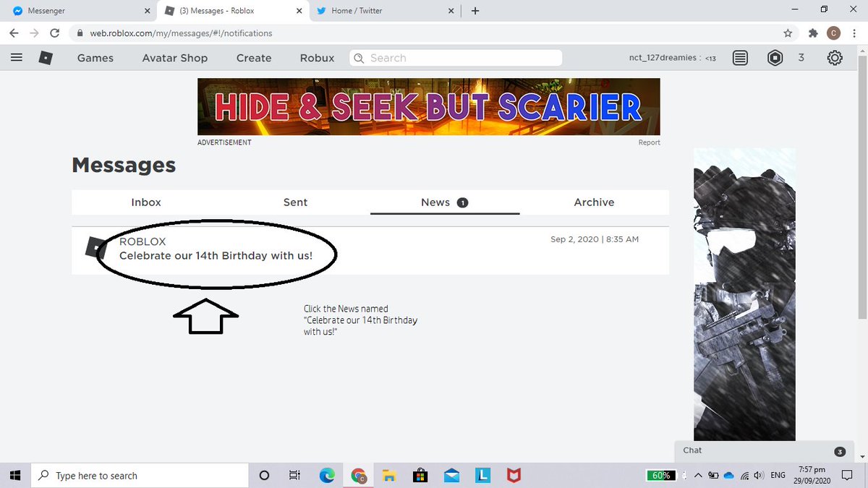This screenshot has width=868, height=488.
Task: Expand hidden system tray icons chevron
Action: coord(697,476)
